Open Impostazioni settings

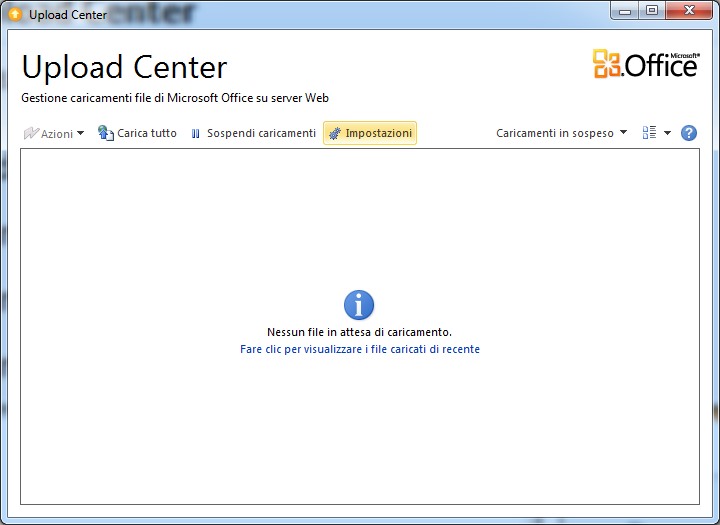(x=370, y=133)
